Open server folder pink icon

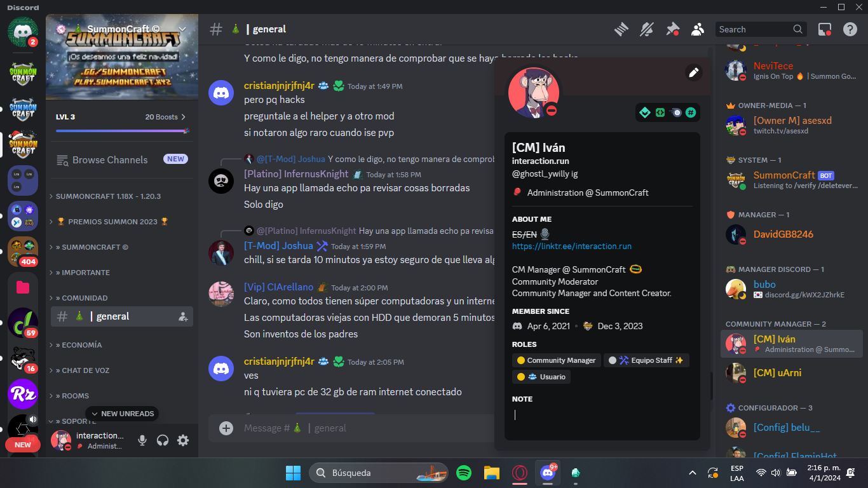(x=23, y=288)
